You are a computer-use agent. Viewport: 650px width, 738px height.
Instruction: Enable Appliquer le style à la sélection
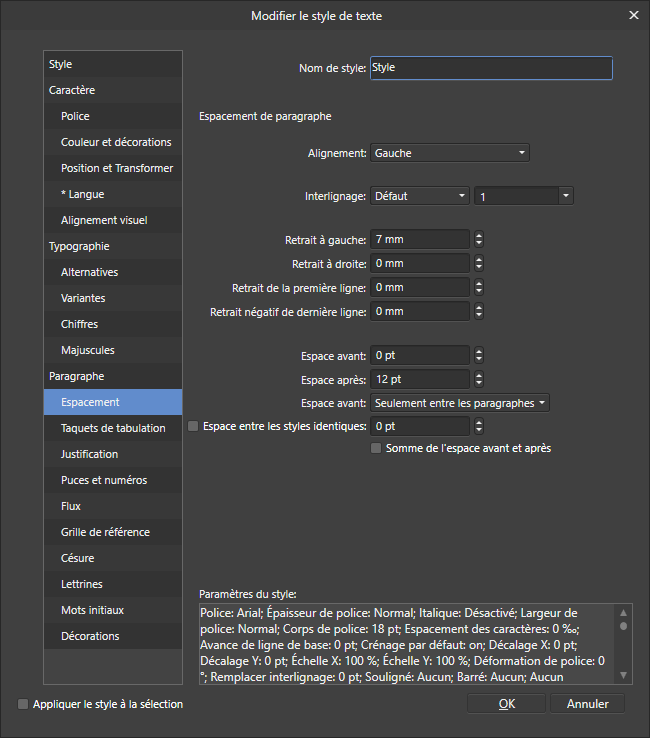pyautogui.click(x=23, y=704)
